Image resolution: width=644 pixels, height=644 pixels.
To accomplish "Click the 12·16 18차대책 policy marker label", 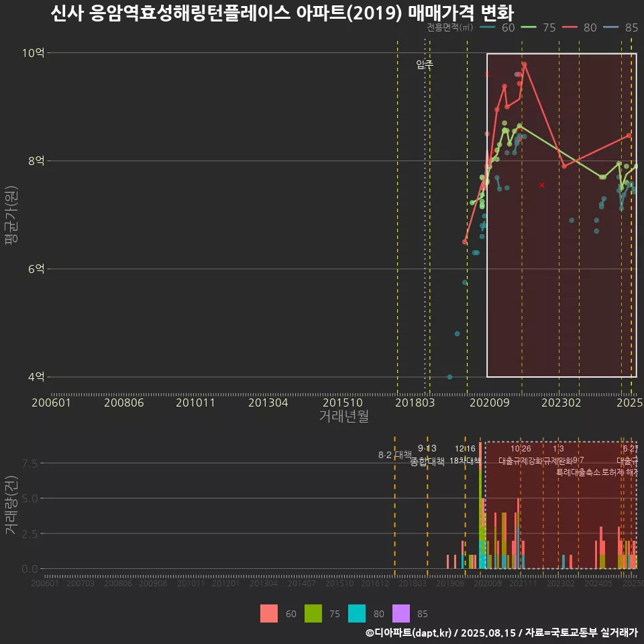I will tap(465, 455).
